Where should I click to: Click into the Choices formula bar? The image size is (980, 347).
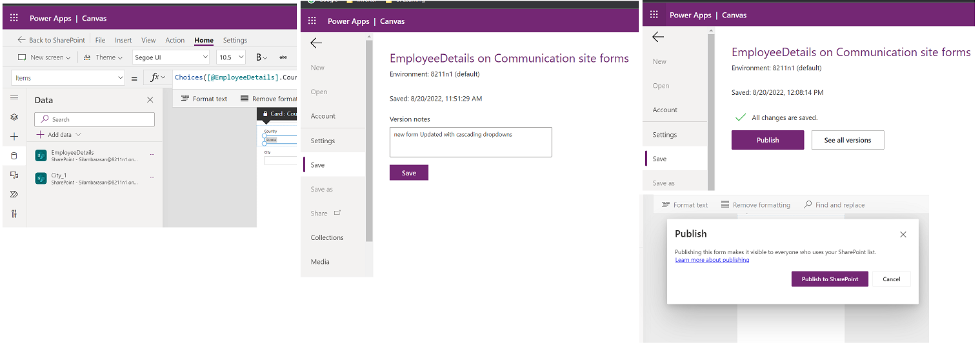pyautogui.click(x=235, y=77)
